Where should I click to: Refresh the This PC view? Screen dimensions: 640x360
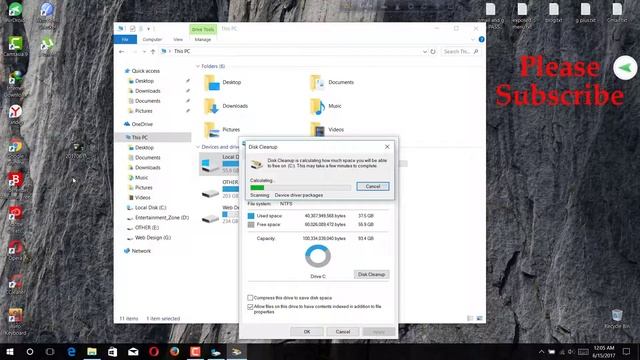click(x=433, y=51)
